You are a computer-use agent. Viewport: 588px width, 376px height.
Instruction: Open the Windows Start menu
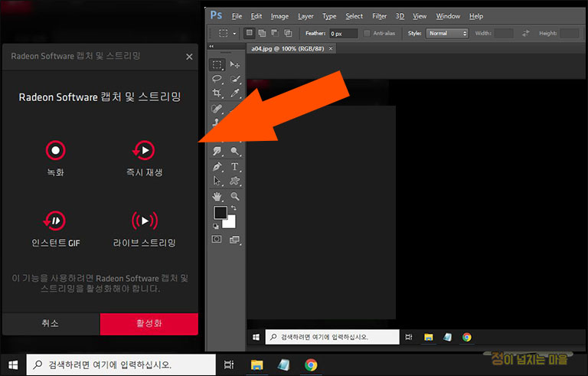click(x=13, y=365)
